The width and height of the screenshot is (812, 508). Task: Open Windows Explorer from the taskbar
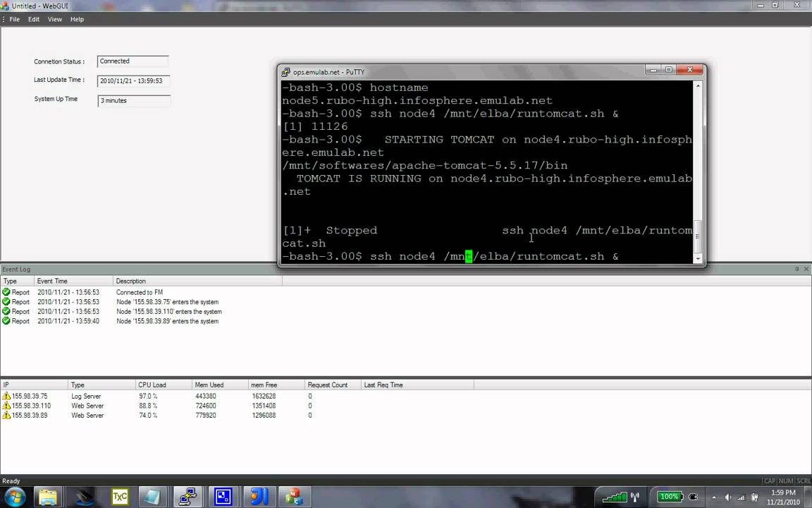tap(48, 497)
